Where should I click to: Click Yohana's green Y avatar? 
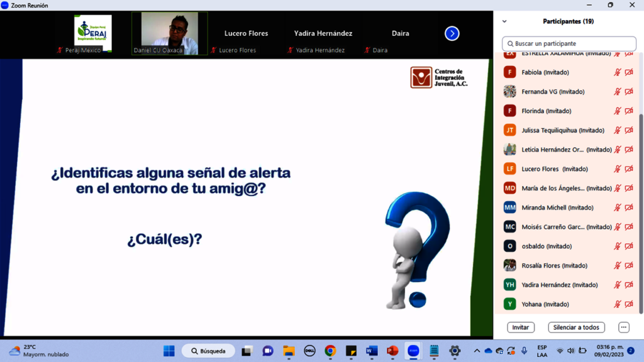point(509,304)
